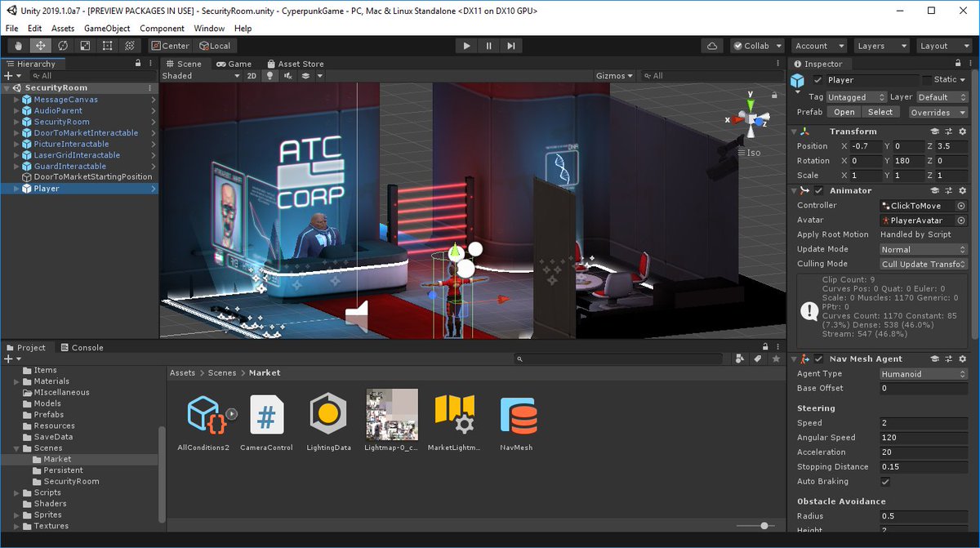This screenshot has width=980, height=548.
Task: Open the Agent Type dropdown
Action: [923, 374]
